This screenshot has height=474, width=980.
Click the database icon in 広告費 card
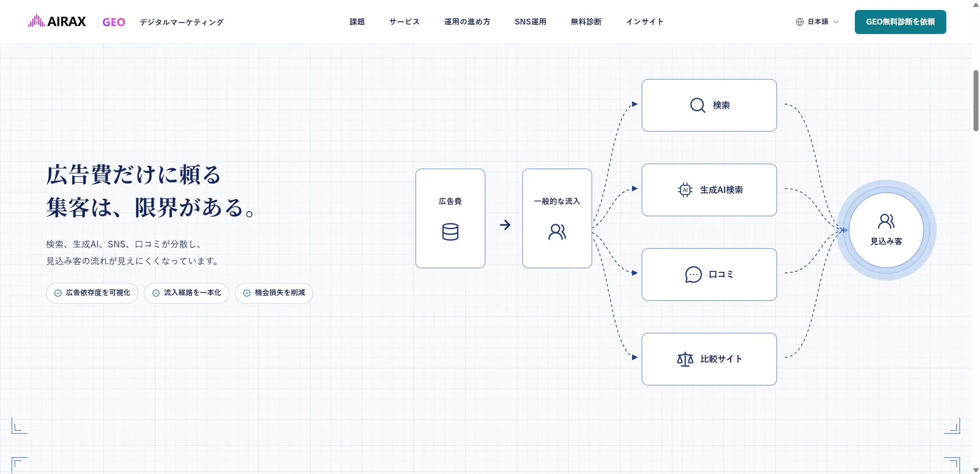click(450, 232)
